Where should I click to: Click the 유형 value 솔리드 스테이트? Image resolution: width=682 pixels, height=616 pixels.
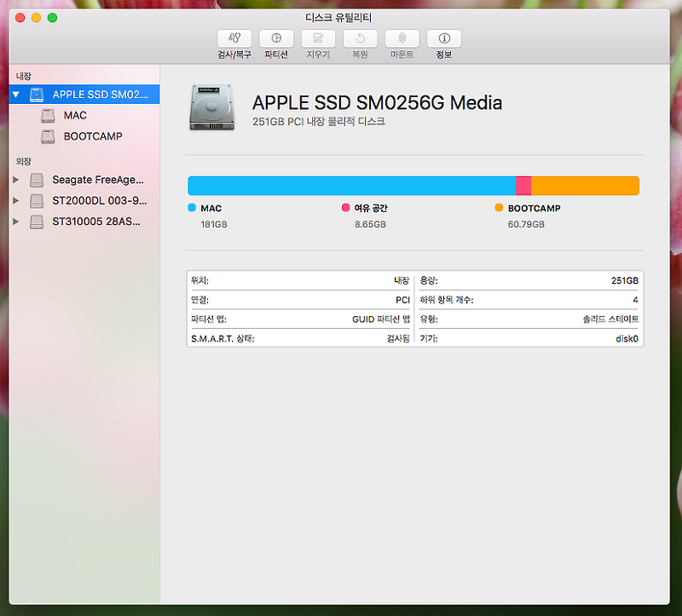pos(610,320)
